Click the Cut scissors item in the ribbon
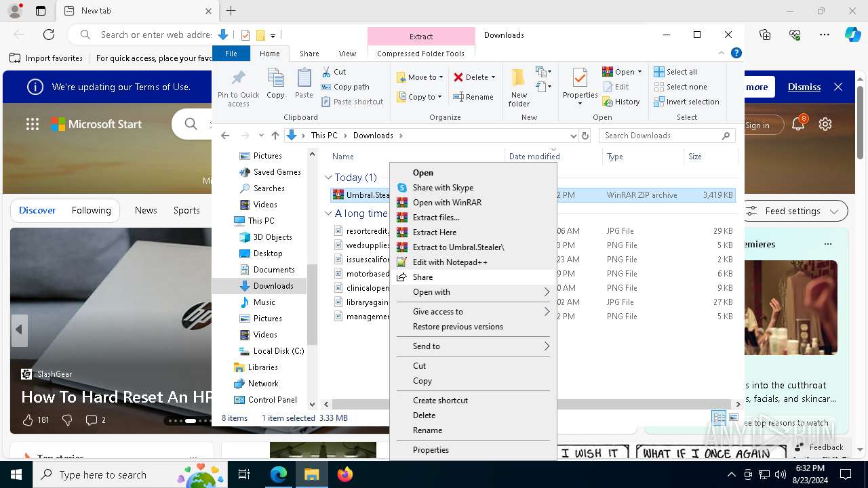 (x=334, y=72)
